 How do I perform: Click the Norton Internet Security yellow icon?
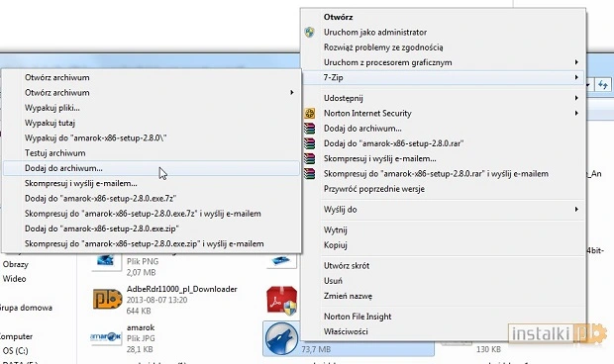(x=309, y=114)
